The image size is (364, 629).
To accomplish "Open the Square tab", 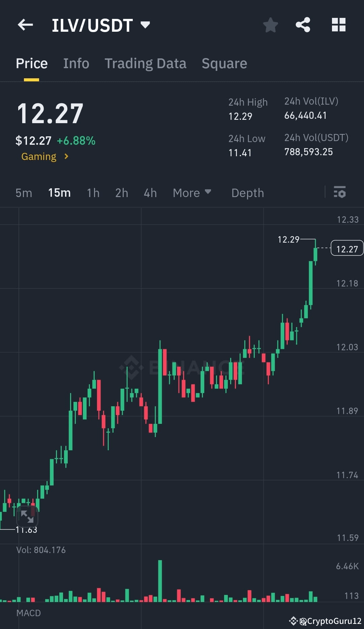I will click(224, 63).
